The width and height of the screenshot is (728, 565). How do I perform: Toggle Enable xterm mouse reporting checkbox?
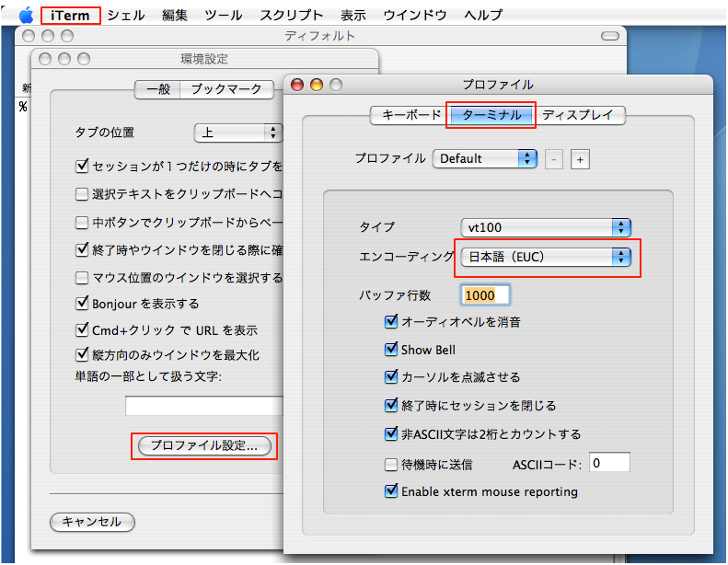point(391,490)
